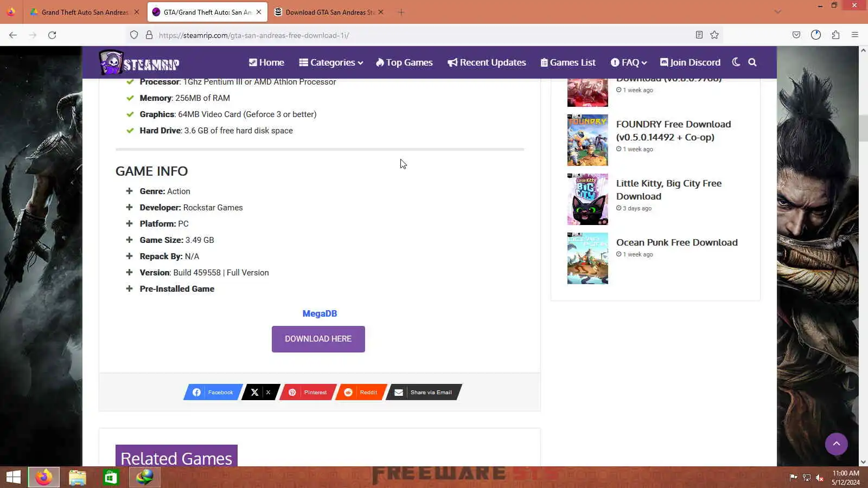
Task: Open the Home menu item
Action: 266,62
